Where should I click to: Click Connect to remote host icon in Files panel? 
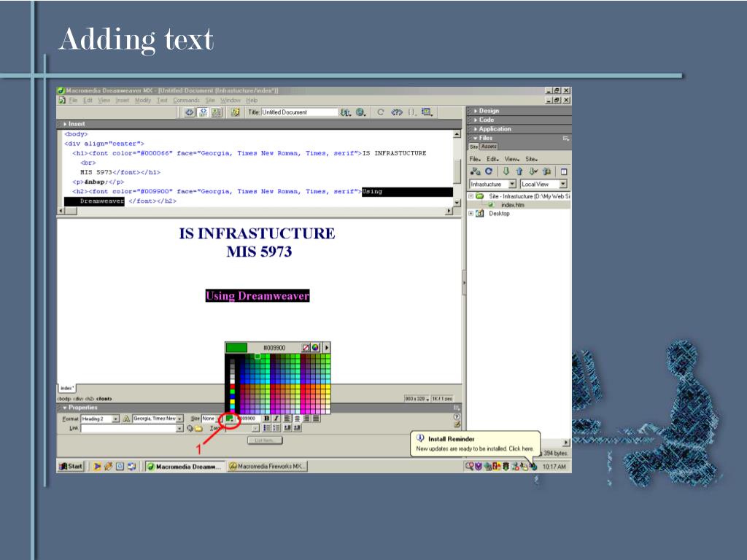click(475, 171)
